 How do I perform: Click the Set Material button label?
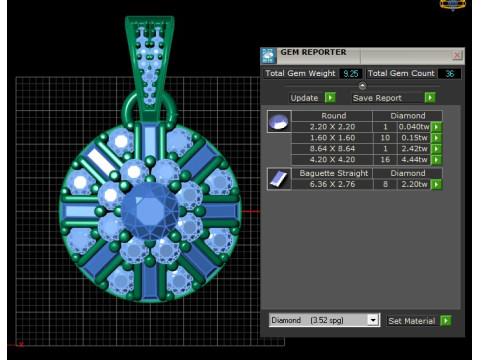click(412, 321)
